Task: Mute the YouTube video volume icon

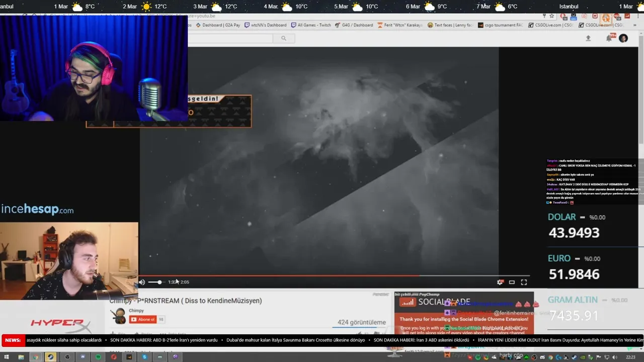Action: click(x=142, y=282)
